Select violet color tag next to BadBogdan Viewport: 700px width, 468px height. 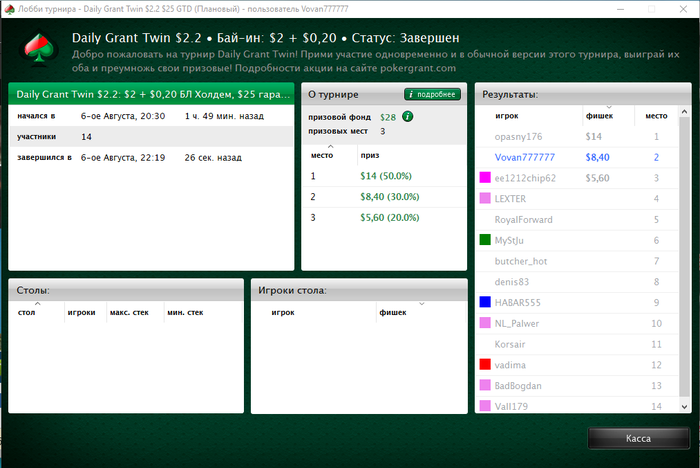(485, 385)
